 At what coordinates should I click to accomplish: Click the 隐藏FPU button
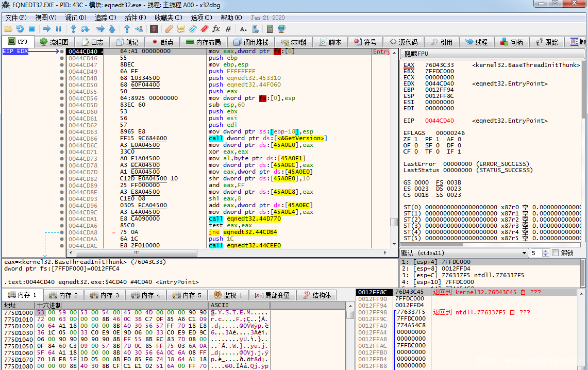coord(416,54)
